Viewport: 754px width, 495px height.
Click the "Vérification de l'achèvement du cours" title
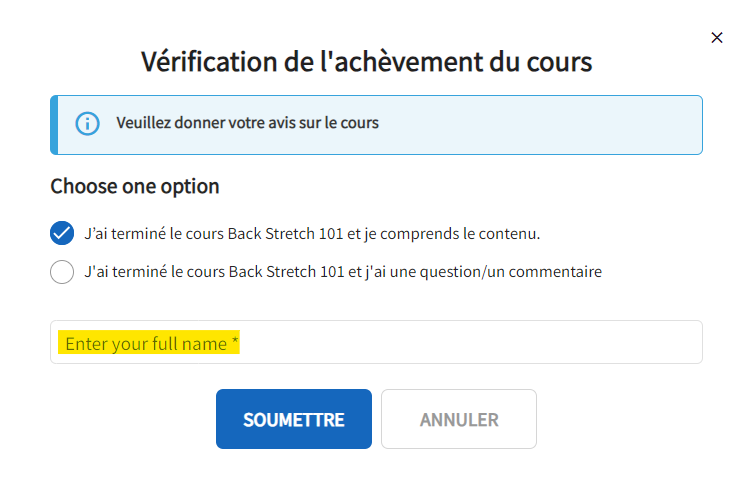[366, 62]
